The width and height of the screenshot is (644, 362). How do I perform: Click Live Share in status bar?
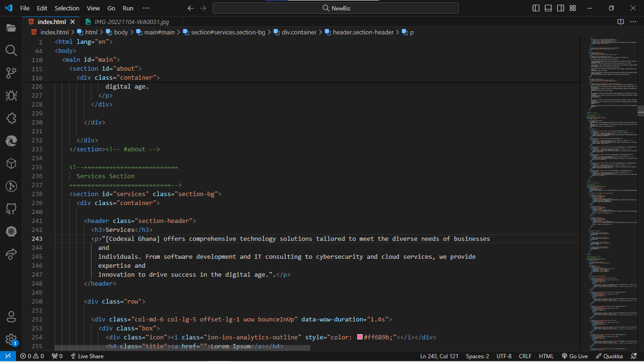(x=87, y=356)
